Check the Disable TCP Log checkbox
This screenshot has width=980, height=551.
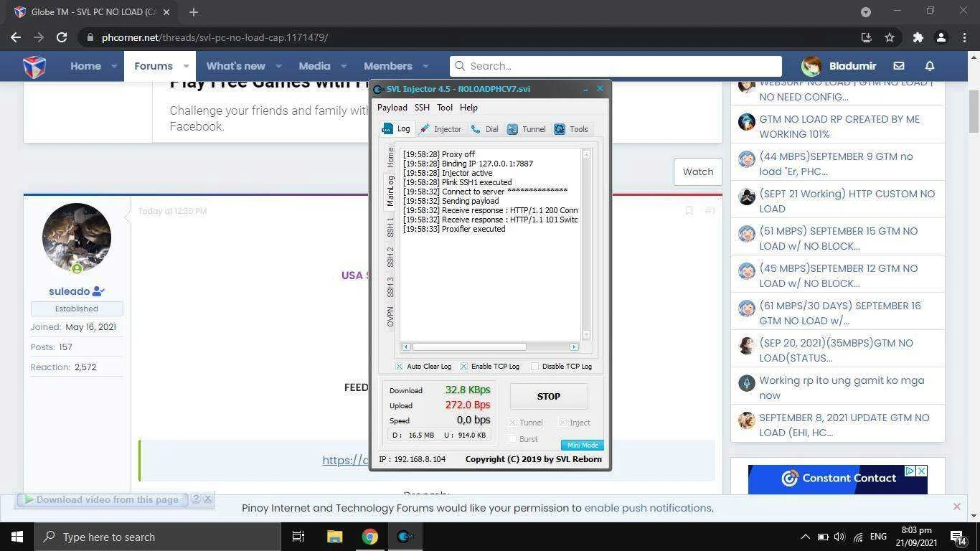[534, 366]
